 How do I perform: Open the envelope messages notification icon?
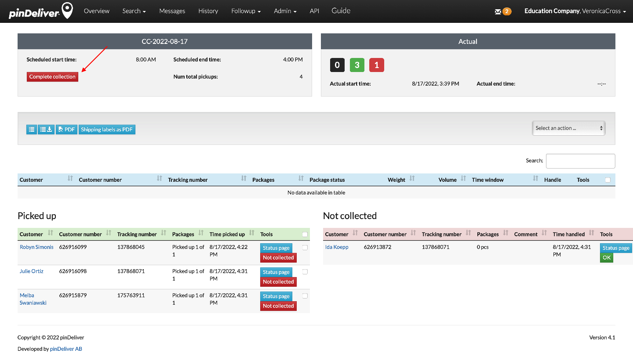point(498,12)
